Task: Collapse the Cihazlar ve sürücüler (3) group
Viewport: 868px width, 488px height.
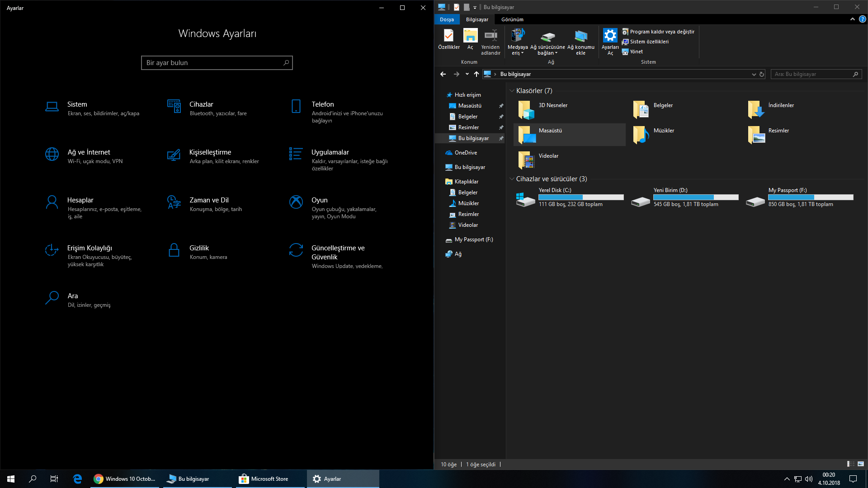Action: (x=512, y=179)
